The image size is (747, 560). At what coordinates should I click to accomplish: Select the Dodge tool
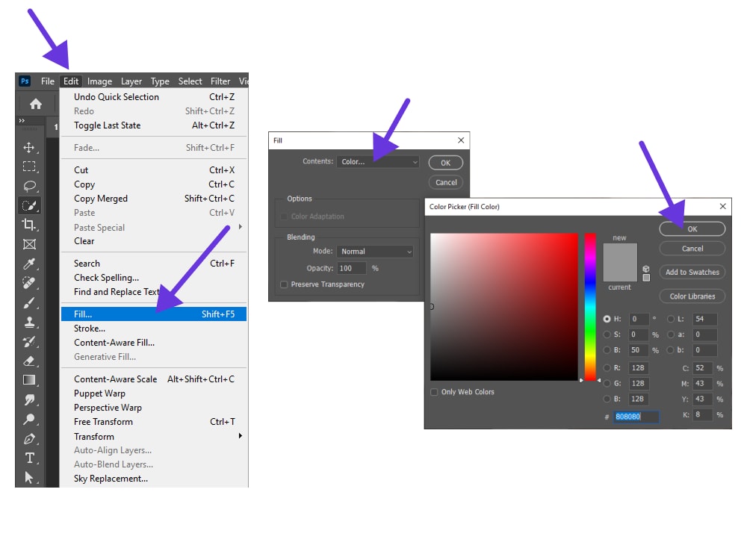(29, 420)
